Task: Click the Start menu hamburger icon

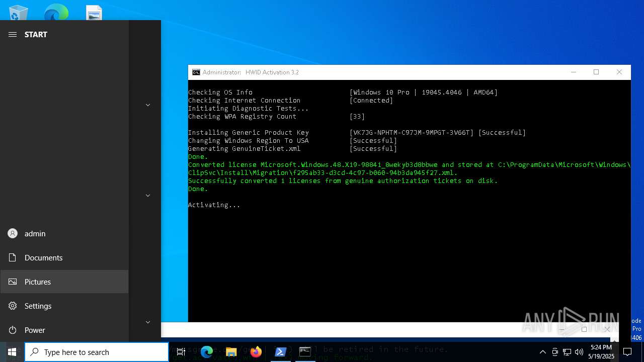Action: pyautogui.click(x=13, y=34)
